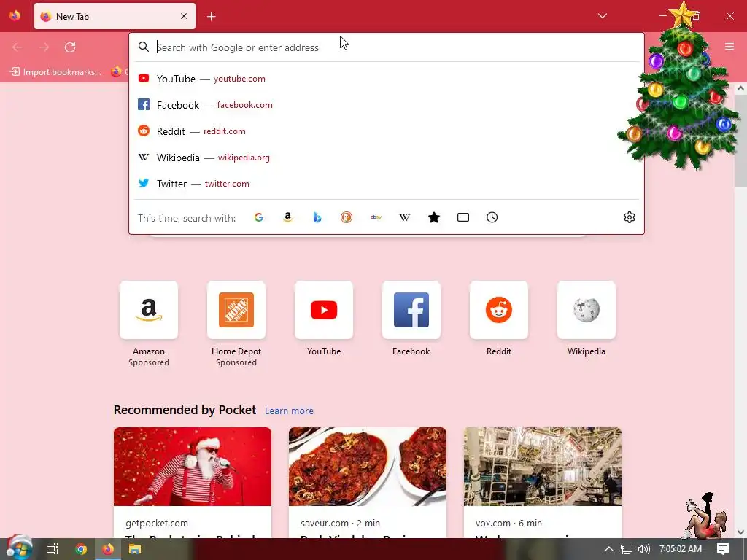Show hidden tray icons chevron
Viewport: 747px width, 560px height.
click(609, 549)
